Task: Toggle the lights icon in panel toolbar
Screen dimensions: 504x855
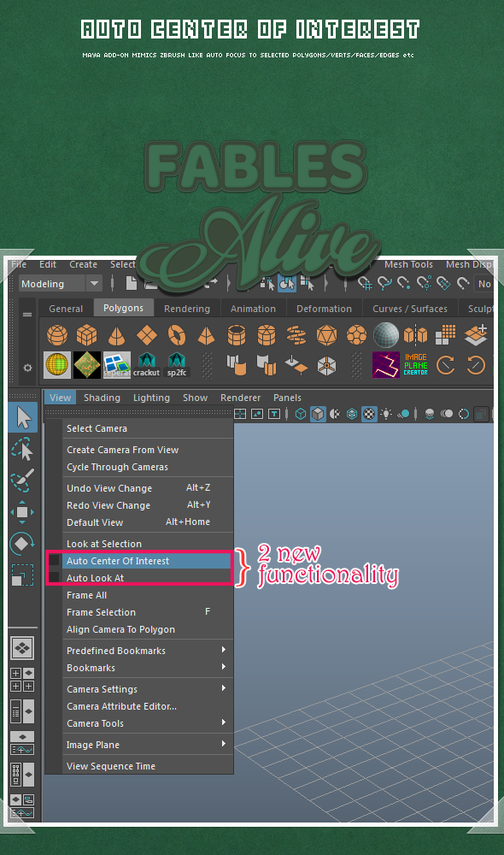Action: click(386, 414)
